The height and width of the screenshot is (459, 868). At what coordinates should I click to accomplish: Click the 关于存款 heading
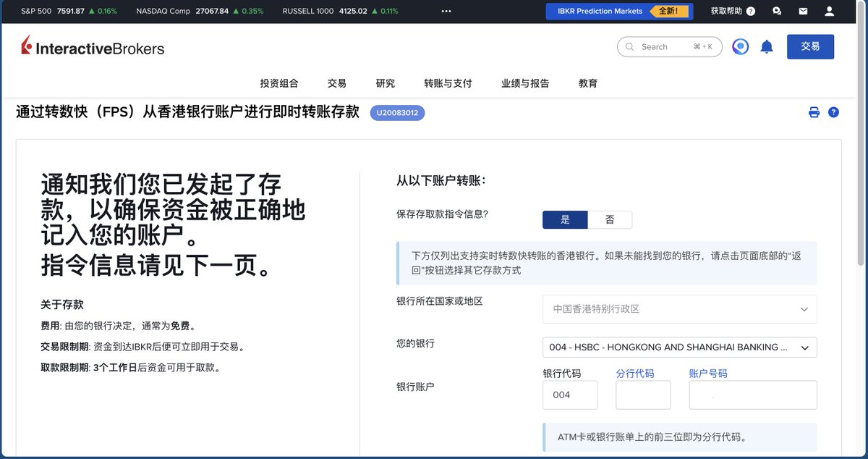(x=62, y=305)
